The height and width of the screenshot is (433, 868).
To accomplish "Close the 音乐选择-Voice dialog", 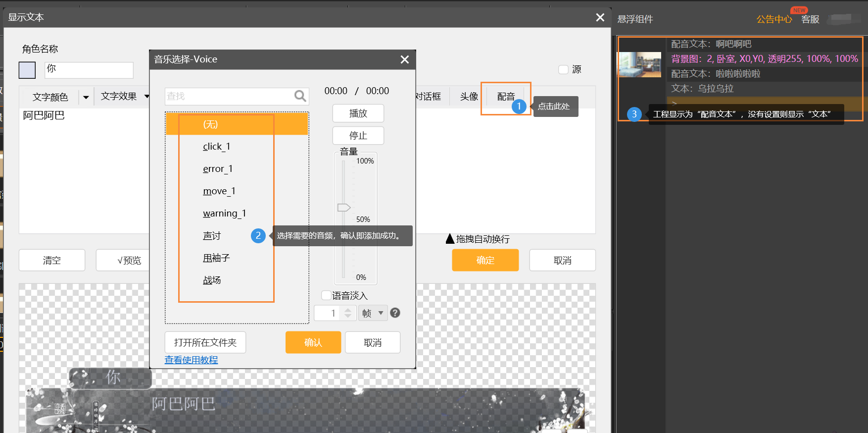I will point(404,59).
